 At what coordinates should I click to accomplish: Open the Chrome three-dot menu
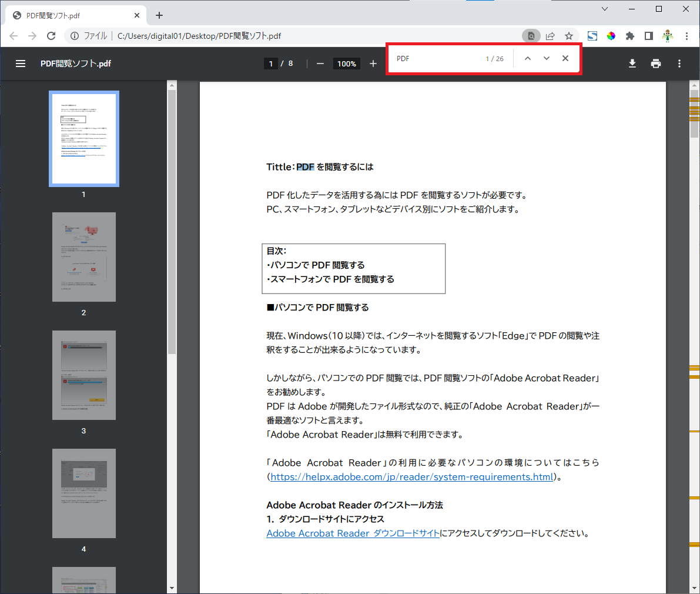686,36
